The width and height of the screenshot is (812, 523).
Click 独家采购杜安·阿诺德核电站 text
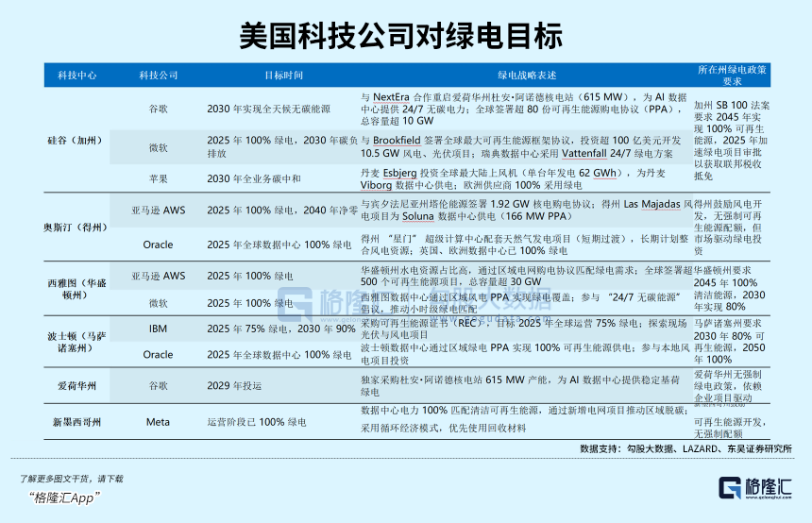(520, 386)
